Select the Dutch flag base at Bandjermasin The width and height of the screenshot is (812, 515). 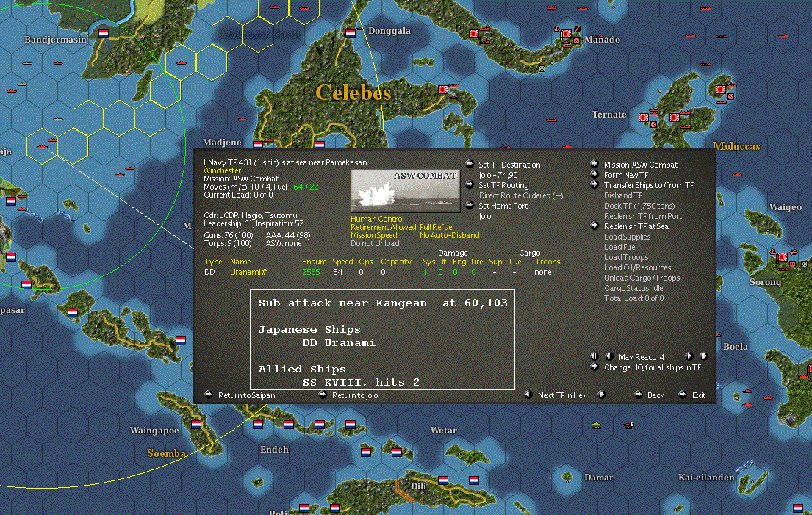(104, 34)
